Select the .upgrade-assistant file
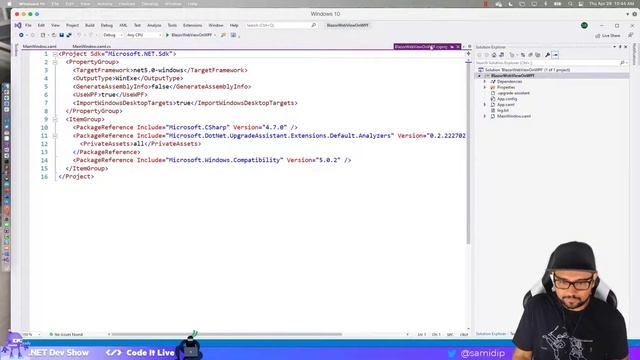The image size is (640, 360). [513, 93]
